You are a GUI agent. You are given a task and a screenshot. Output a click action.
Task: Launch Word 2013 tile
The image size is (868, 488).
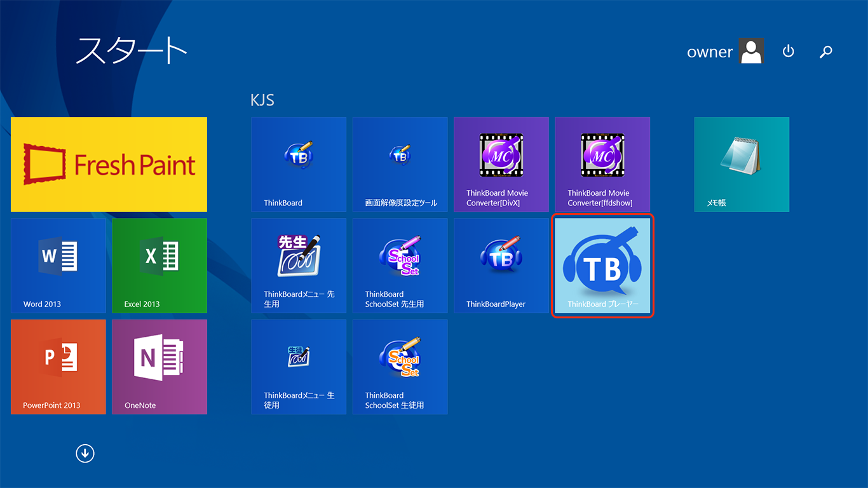tap(58, 266)
